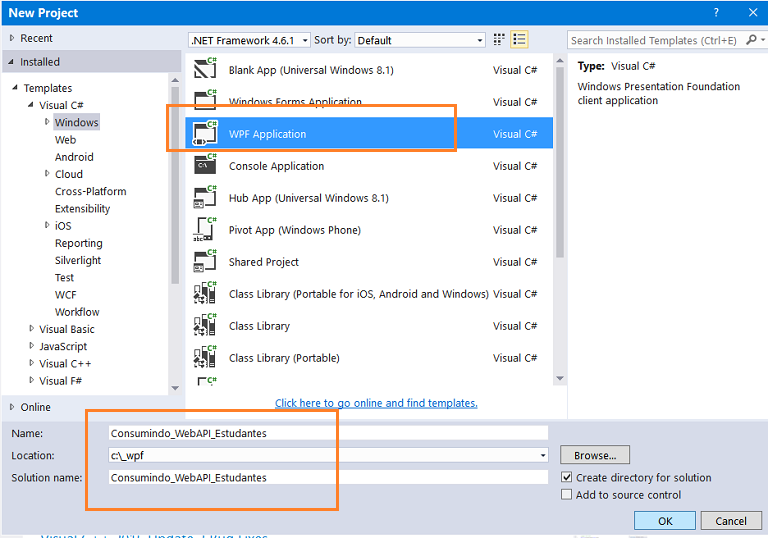The width and height of the screenshot is (768, 538).
Task: Open the .NET Framework version dropdown
Action: pos(304,40)
